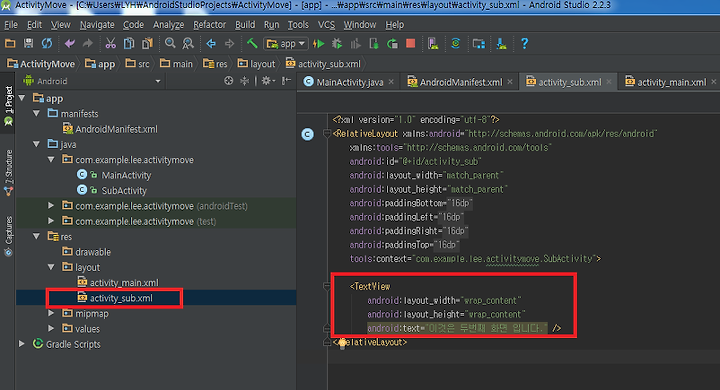
Task: Open the app run configuration dropdown
Action: click(x=286, y=44)
